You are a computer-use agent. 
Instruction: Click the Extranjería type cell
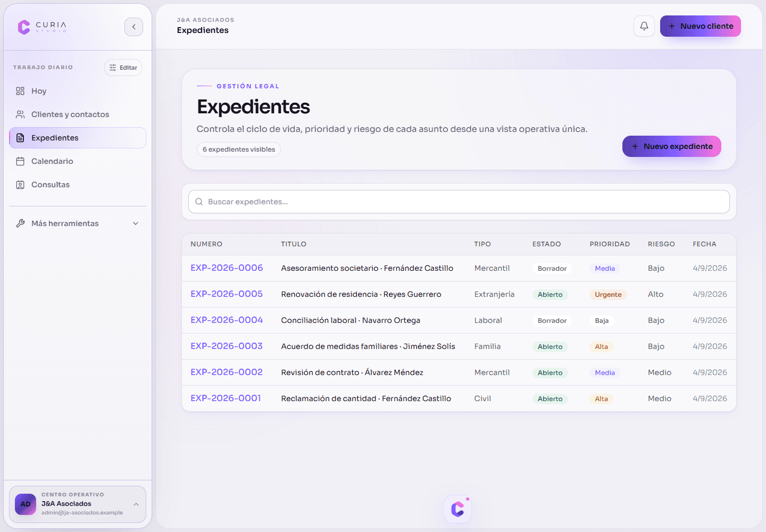(494, 294)
